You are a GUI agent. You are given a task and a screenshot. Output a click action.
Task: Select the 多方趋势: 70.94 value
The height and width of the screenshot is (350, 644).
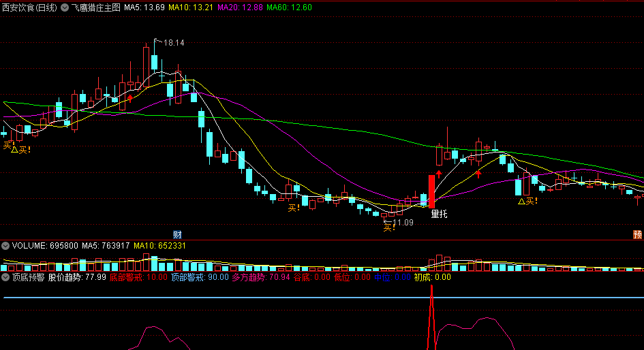pyautogui.click(x=261, y=277)
